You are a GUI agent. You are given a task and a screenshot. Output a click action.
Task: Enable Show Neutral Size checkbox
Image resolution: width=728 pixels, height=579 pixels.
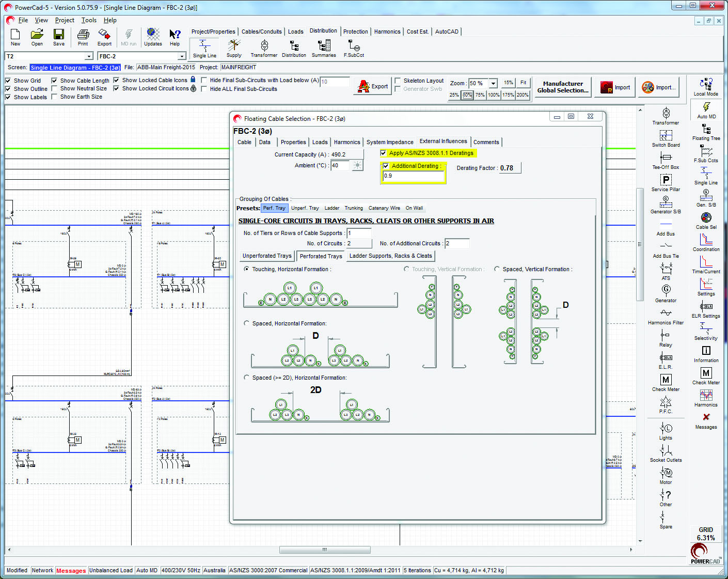[54, 89]
